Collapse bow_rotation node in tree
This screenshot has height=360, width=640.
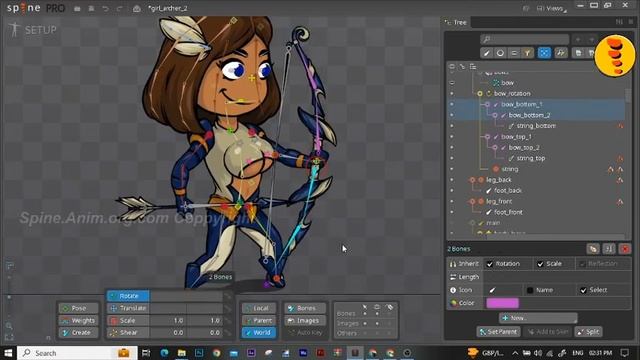(x=480, y=94)
